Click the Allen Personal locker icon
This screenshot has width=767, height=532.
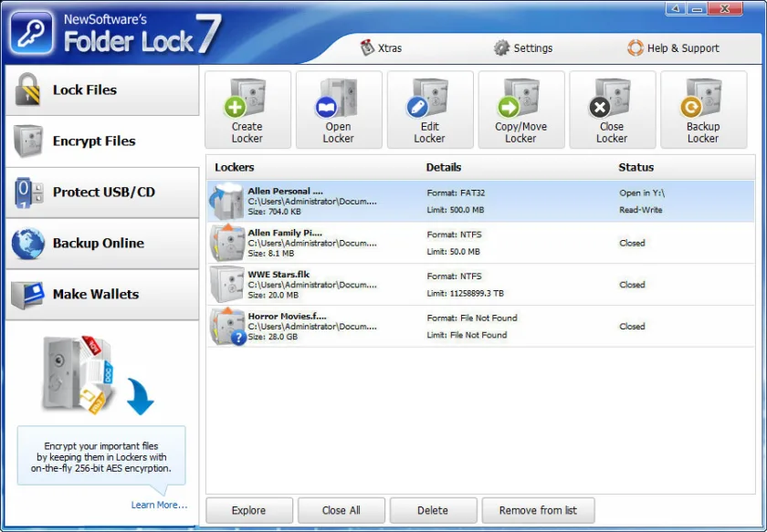point(226,201)
